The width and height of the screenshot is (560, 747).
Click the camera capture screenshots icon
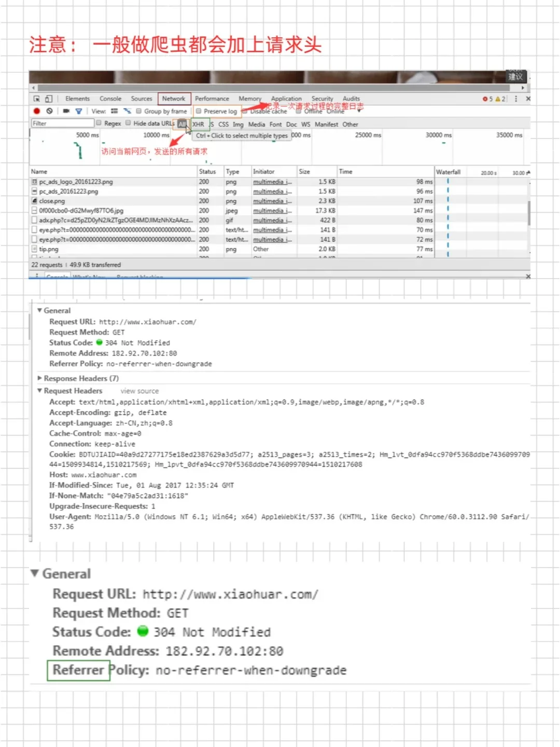[x=66, y=111]
